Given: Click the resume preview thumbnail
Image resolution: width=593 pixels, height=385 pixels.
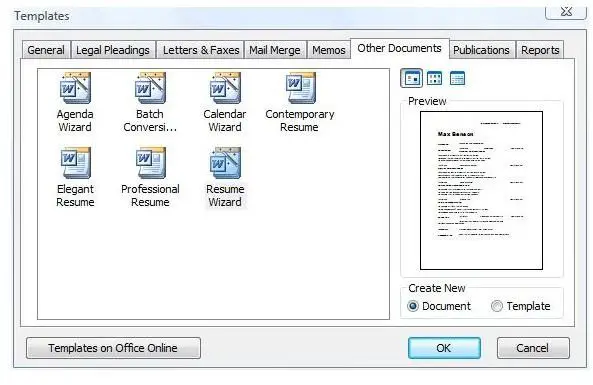Looking at the screenshot, I should [481, 190].
